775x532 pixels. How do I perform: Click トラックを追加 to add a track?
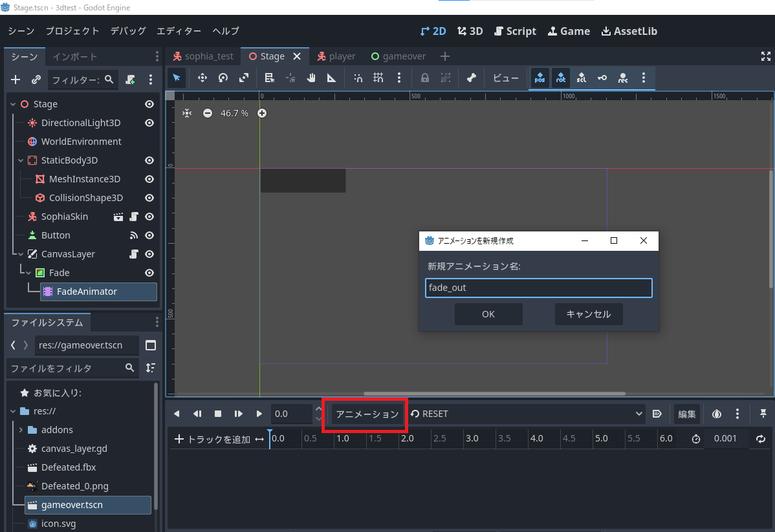point(213,439)
